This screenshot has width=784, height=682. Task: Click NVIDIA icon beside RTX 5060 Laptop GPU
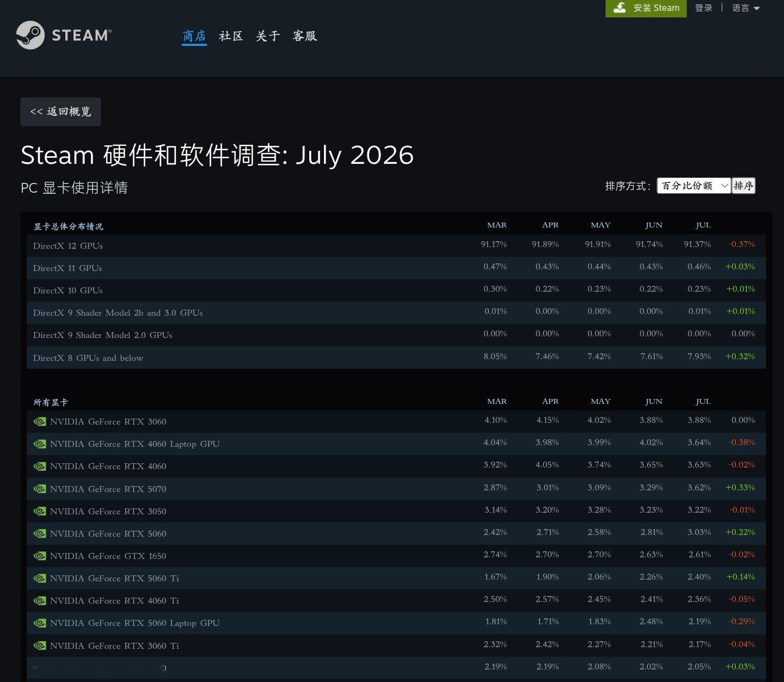click(40, 623)
